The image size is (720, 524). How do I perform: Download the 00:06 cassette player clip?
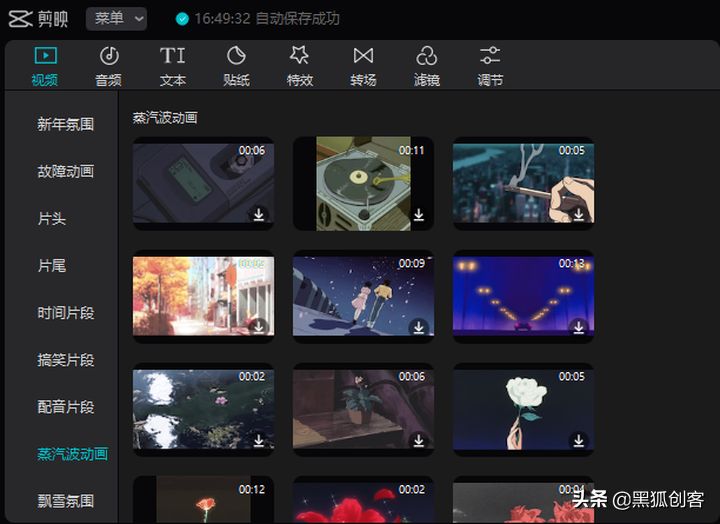pyautogui.click(x=259, y=214)
